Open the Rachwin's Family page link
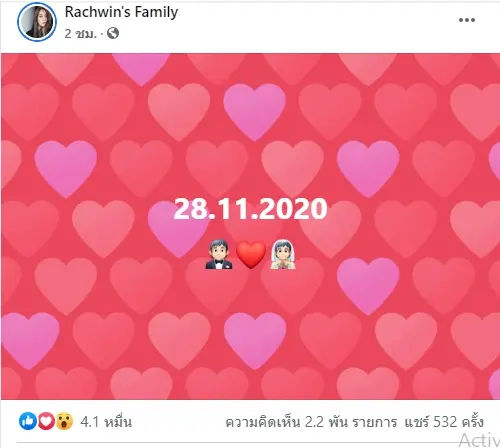The width and height of the screenshot is (500, 448). (x=121, y=12)
